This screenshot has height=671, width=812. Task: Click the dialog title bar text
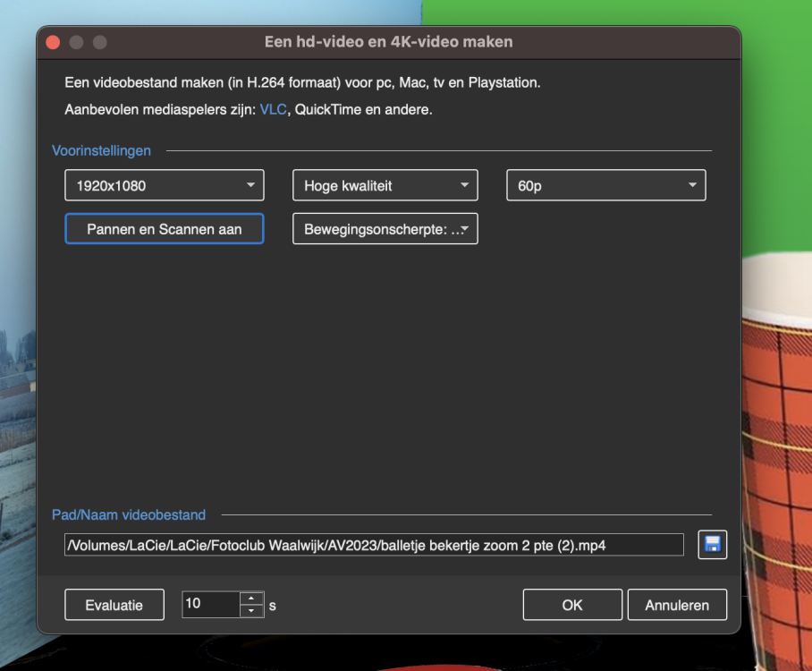click(x=388, y=42)
